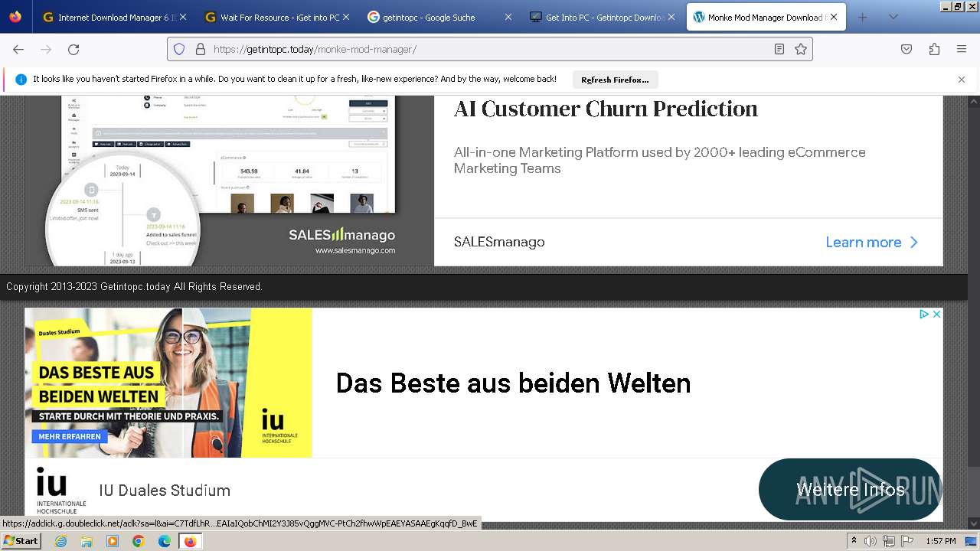
Task: Open Firefox application menu
Action: [x=962, y=49]
